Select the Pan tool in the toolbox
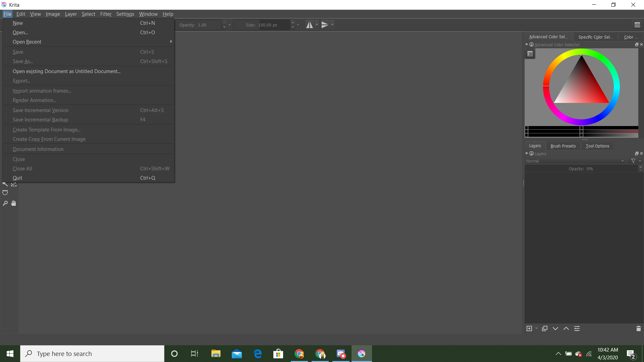 [x=13, y=203]
